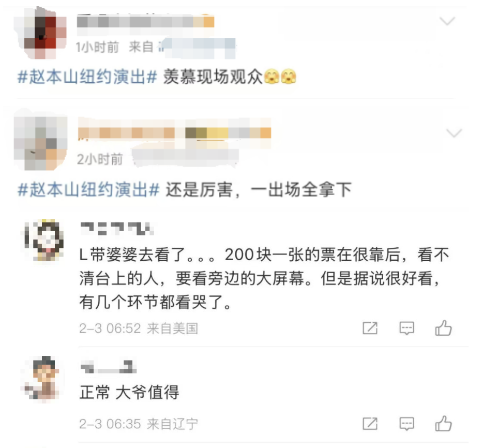This screenshot has height=448, width=482.
Task: Reply to the comment posted from 美国
Action: click(x=406, y=328)
